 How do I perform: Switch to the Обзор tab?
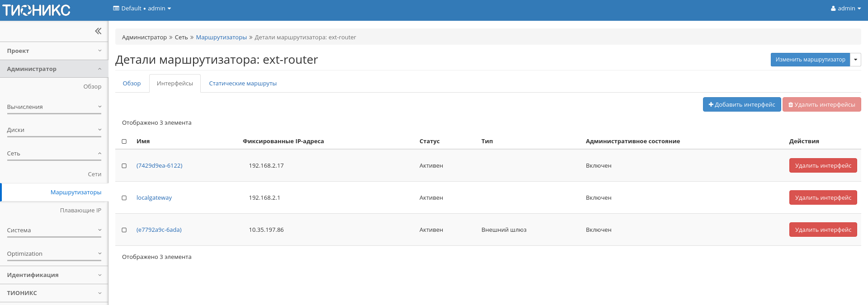click(x=132, y=84)
